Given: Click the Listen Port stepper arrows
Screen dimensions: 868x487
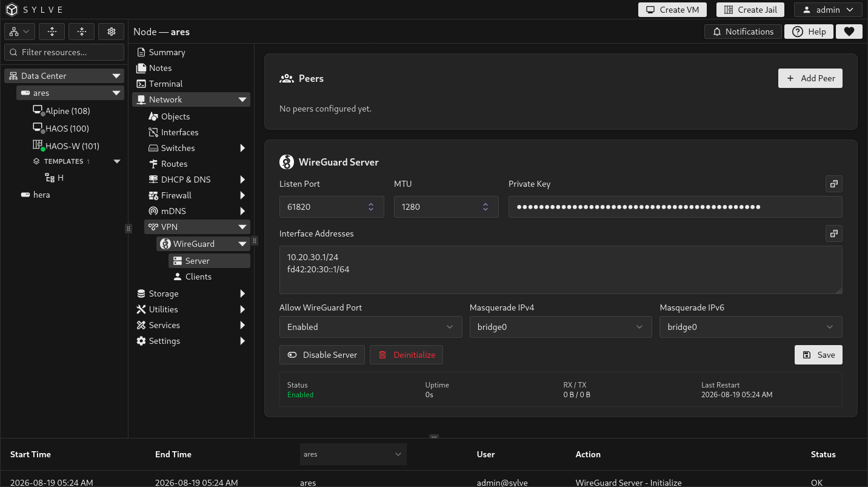Looking at the screenshot, I should click(x=371, y=207).
